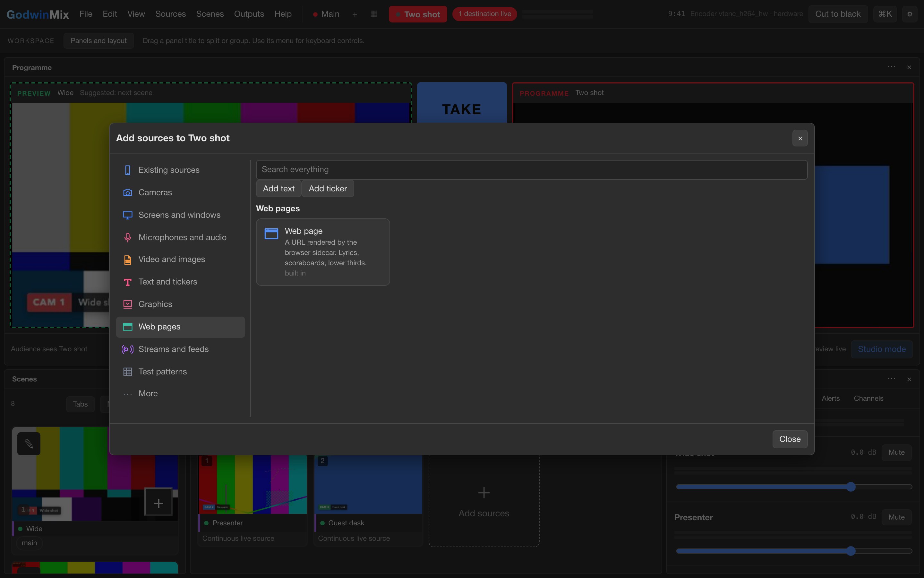Open mixer panel three-dot menu
924x578 pixels.
coord(891,379)
